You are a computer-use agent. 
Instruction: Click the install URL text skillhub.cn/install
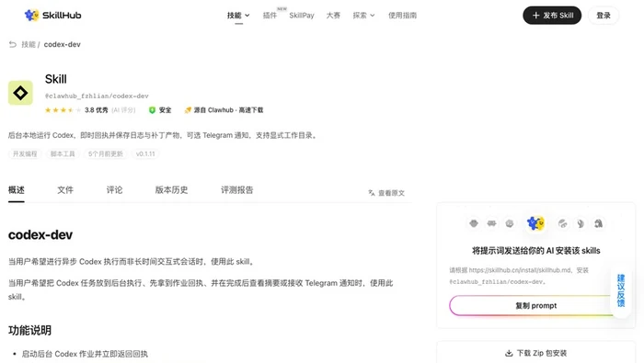520,270
